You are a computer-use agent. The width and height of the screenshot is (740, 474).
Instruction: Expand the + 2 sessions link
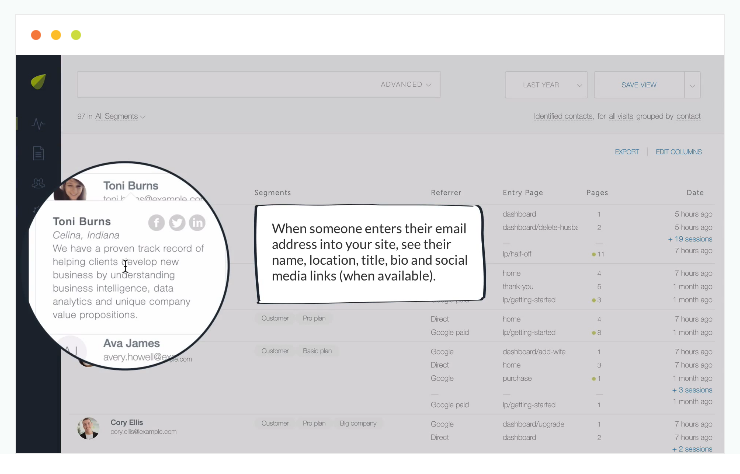(x=692, y=449)
